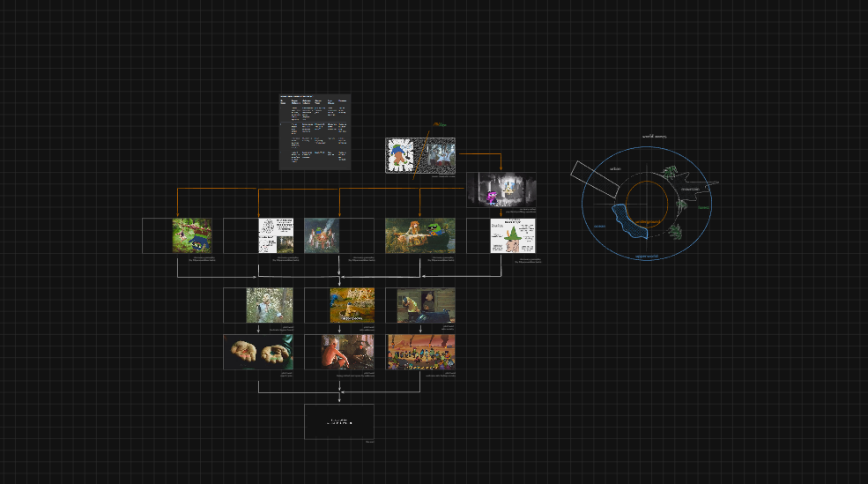The width and height of the screenshot is (868, 484).
Task: Select the tilted rectangle on world circle
Action: point(595,180)
